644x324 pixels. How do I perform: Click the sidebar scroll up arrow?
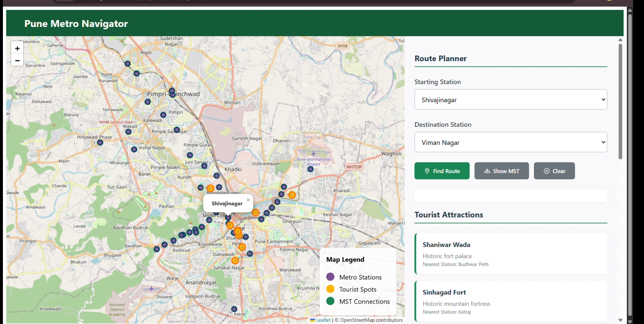[x=620, y=40]
